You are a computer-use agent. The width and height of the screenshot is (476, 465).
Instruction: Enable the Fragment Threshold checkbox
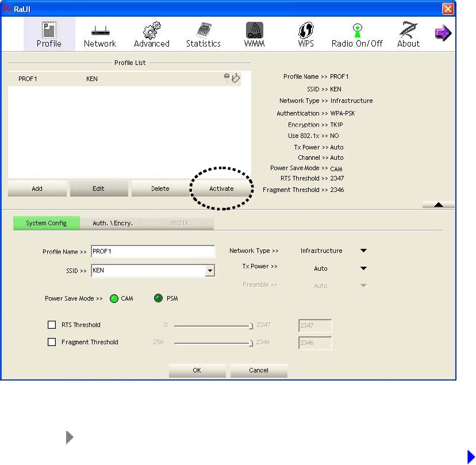click(52, 342)
